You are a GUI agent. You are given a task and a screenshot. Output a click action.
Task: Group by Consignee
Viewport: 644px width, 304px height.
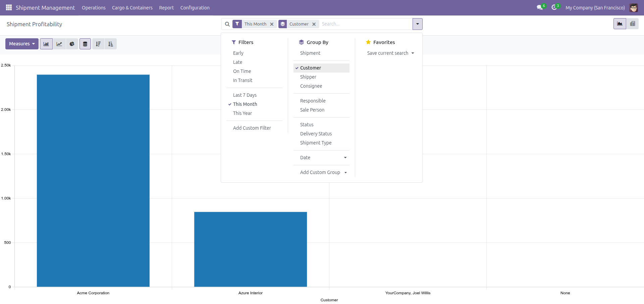point(321,86)
